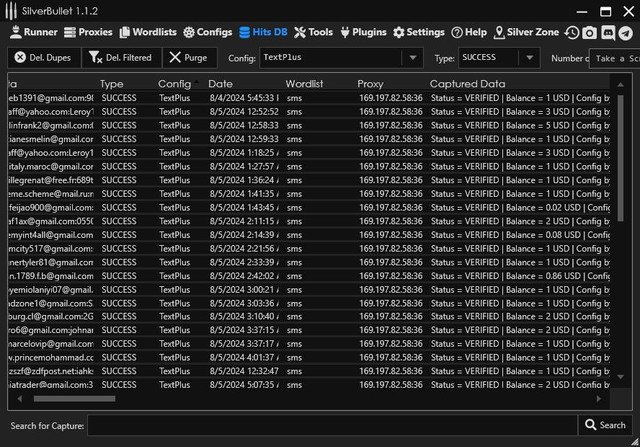
Task: Sort by the Captured Data column header
Action: [x=467, y=84]
